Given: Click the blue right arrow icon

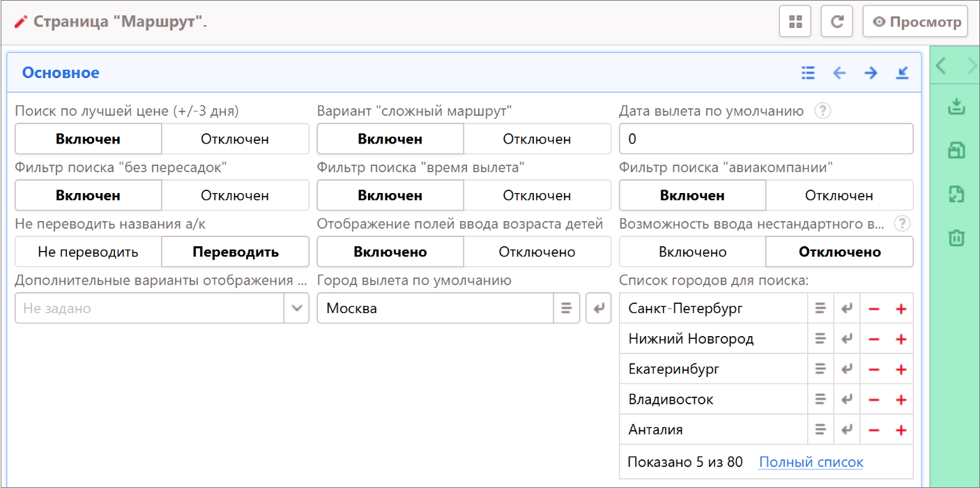Looking at the screenshot, I should pos(871,73).
